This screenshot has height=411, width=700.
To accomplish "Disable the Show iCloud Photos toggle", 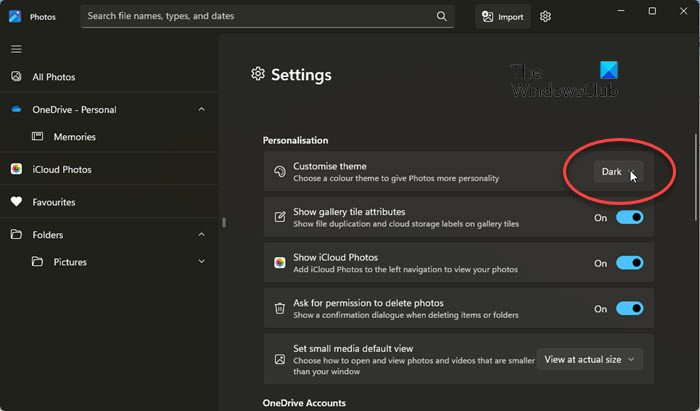I will coord(629,263).
